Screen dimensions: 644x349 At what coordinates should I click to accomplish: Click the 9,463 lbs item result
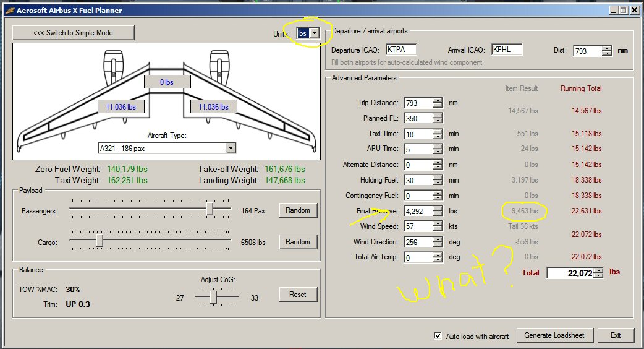pos(525,211)
